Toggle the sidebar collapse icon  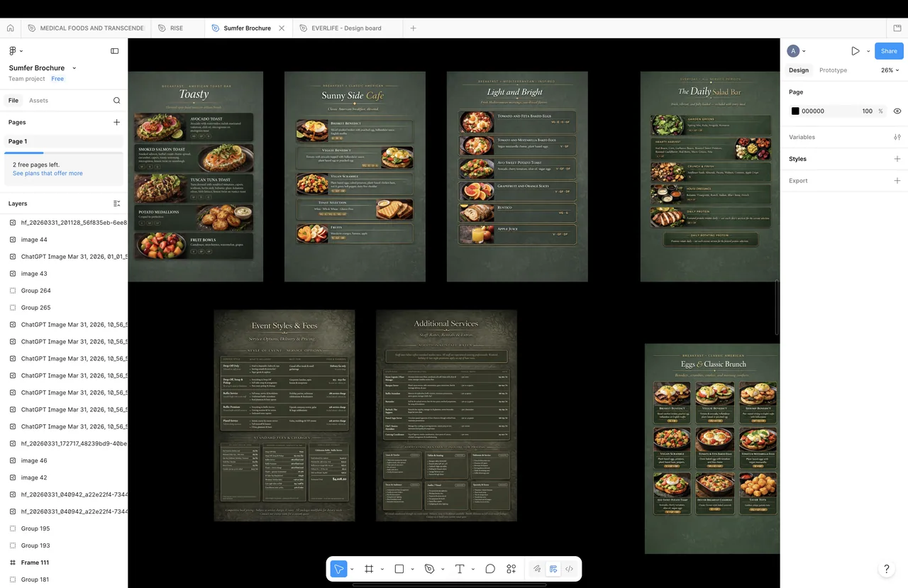click(115, 51)
